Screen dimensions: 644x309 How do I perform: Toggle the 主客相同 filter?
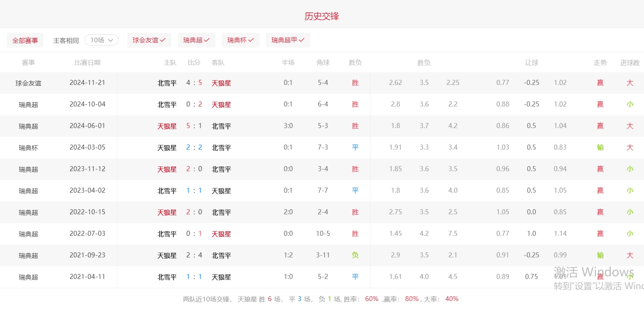tap(66, 40)
